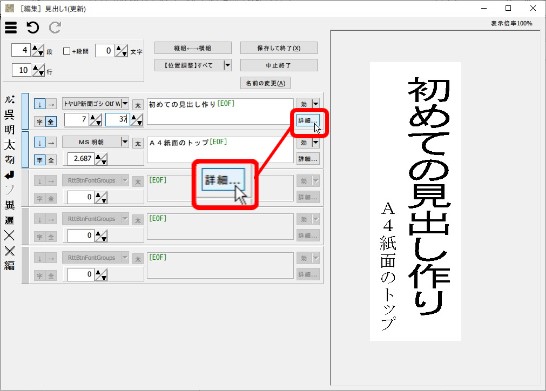Select full-width 全 for 初めての見出し作り row
The height and width of the screenshot is (391, 546).
(51, 122)
